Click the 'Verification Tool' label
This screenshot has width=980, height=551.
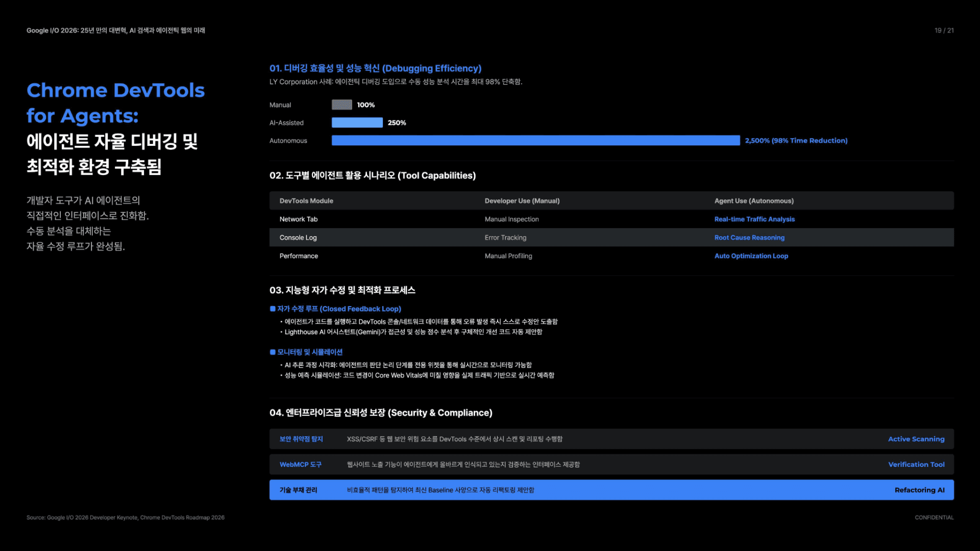coord(916,464)
